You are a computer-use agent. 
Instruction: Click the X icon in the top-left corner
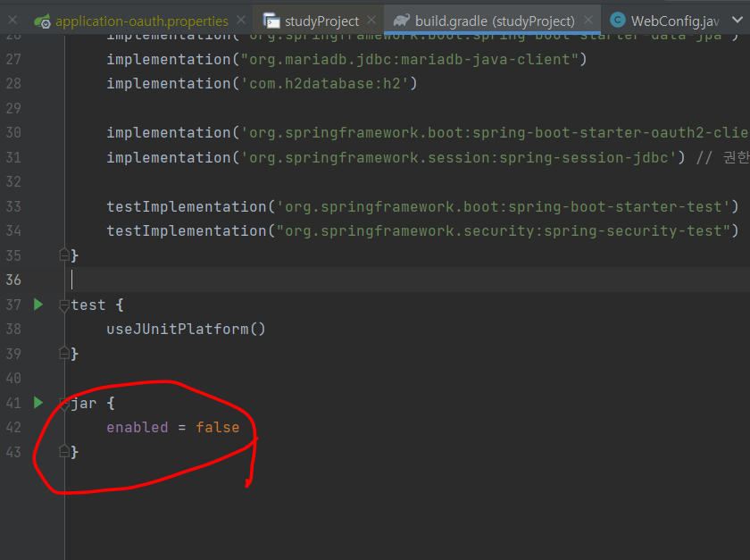pos(12,19)
